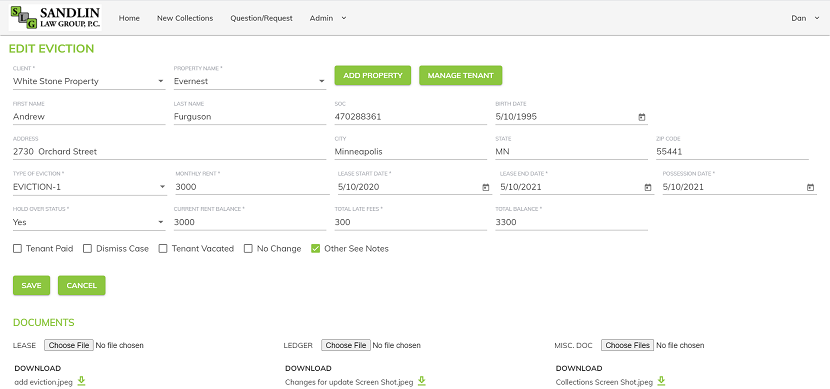
Task: Open the Type of Eviction dropdown
Action: point(89,187)
